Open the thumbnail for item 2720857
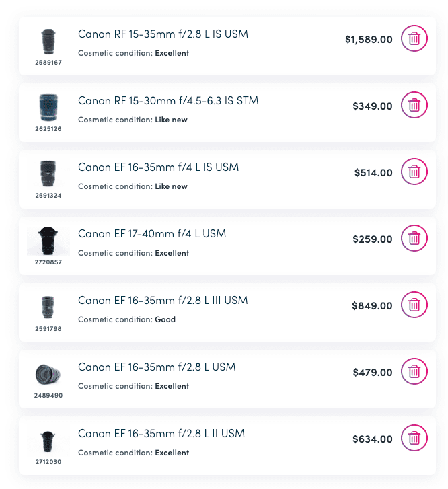This screenshot has width=448, height=489. pyautogui.click(x=48, y=240)
